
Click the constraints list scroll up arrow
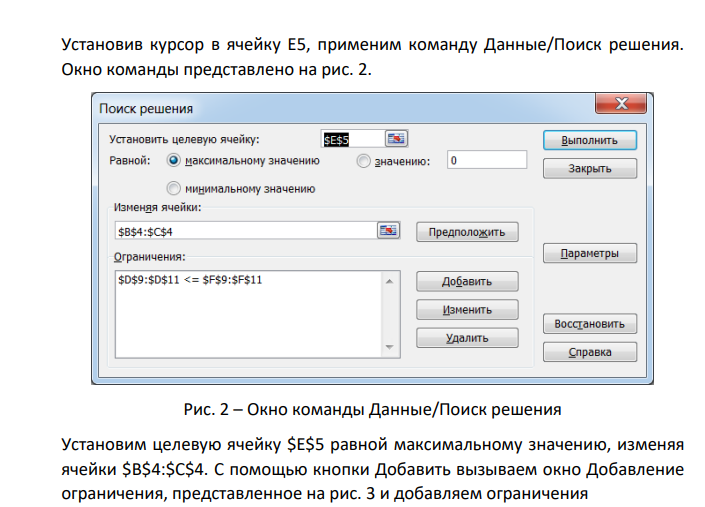pos(390,282)
